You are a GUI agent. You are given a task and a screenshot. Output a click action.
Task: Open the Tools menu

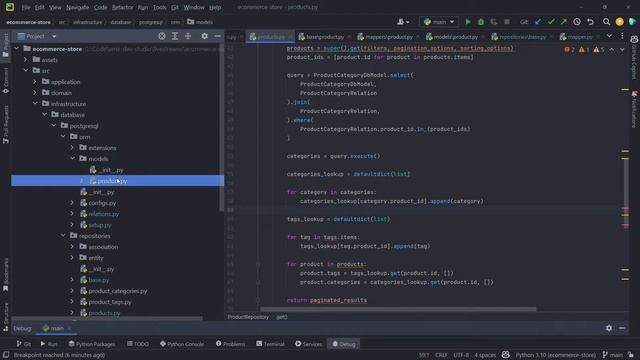160,7
